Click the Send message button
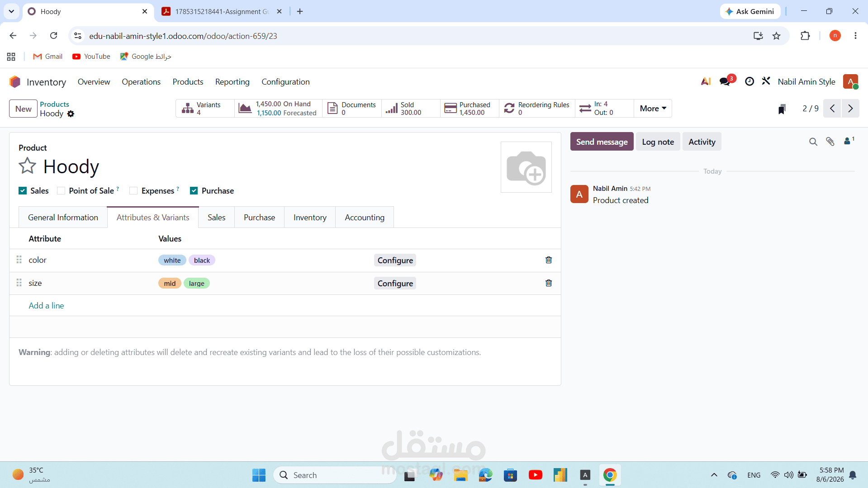The image size is (868, 488). click(x=602, y=142)
